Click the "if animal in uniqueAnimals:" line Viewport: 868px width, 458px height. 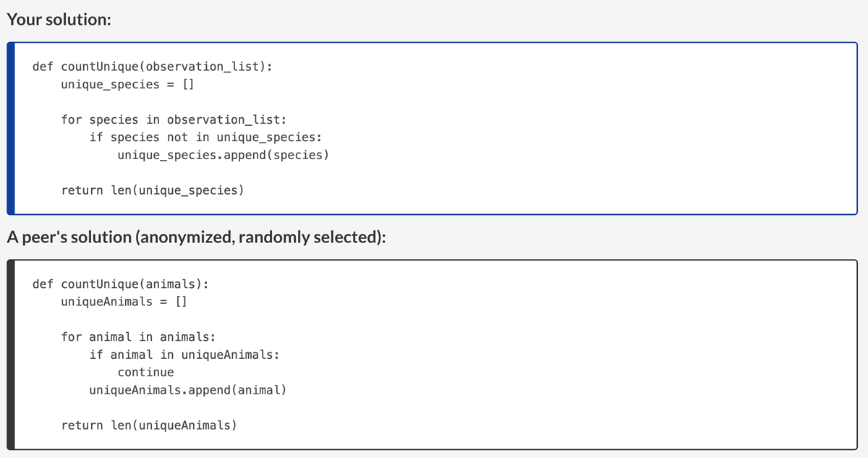184,355
